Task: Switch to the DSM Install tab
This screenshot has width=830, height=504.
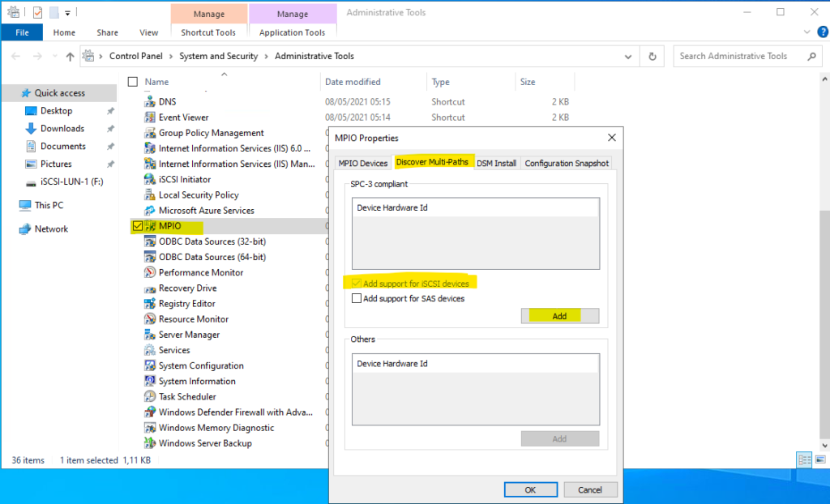Action: (x=497, y=163)
